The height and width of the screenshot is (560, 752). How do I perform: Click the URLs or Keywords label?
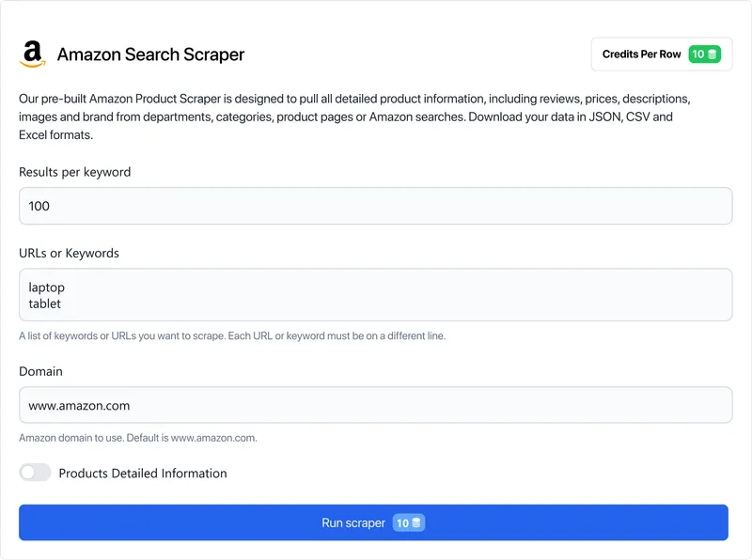click(x=69, y=254)
